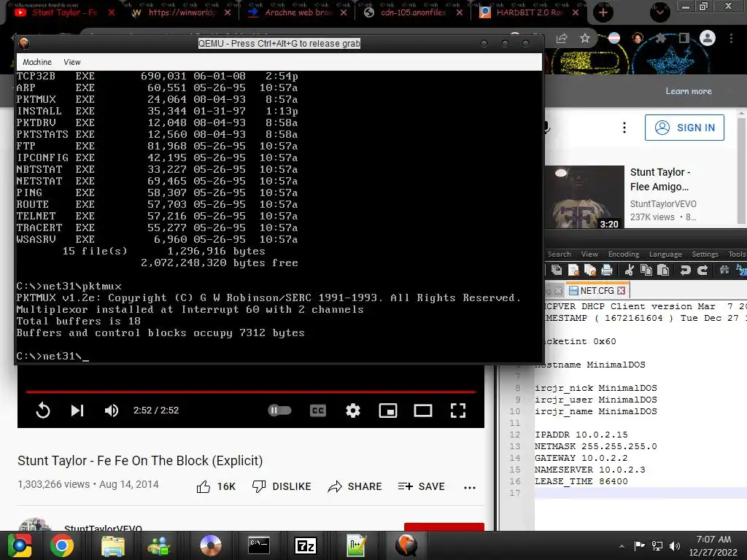Open Encoding menu in Notepad++
The width and height of the screenshot is (747, 560).
click(x=624, y=254)
